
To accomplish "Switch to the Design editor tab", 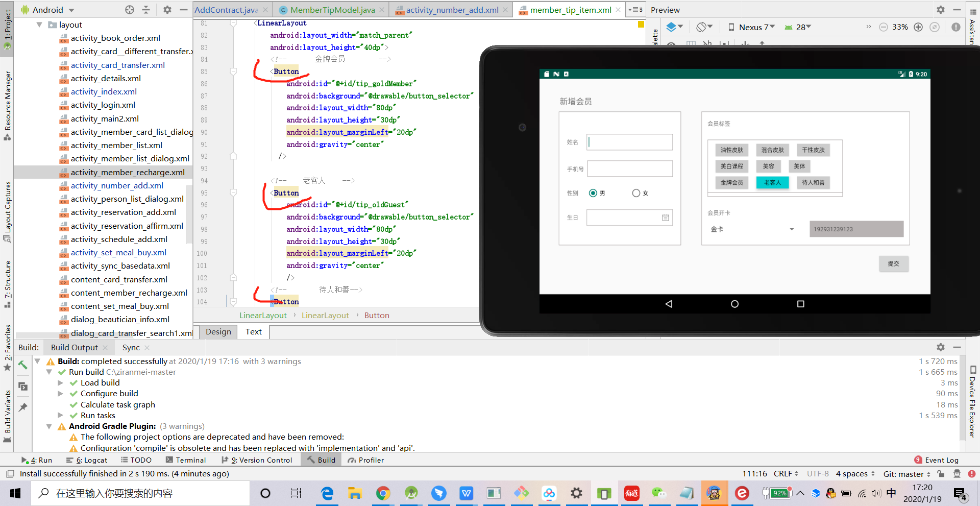I will (x=218, y=332).
